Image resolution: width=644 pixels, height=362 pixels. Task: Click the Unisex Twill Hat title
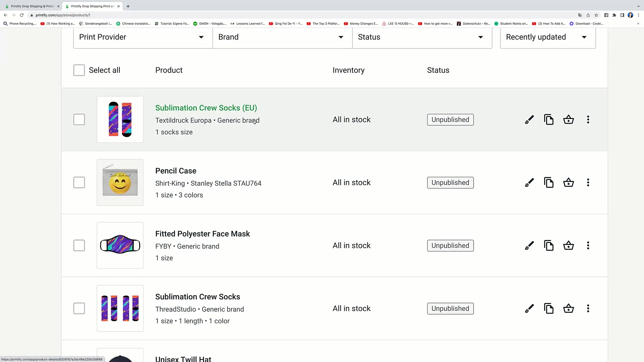pos(183,359)
